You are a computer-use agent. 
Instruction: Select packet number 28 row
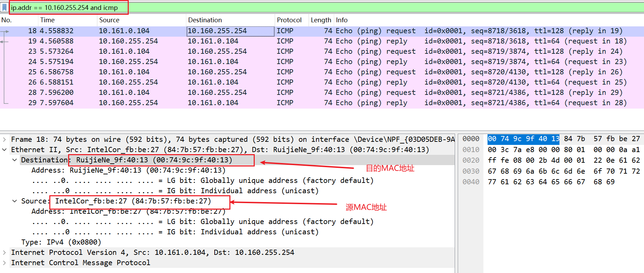pyautogui.click(x=322, y=93)
